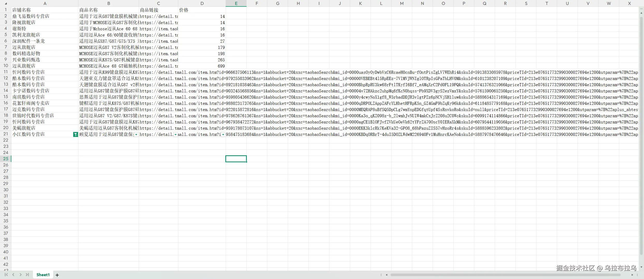Select the cell 谢斯特
Viewport: 644px width, 279px height.
pos(45,28)
